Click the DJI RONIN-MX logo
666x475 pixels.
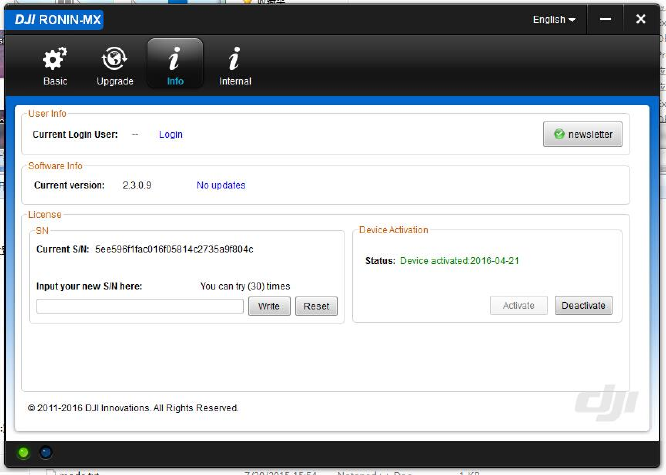(x=54, y=20)
